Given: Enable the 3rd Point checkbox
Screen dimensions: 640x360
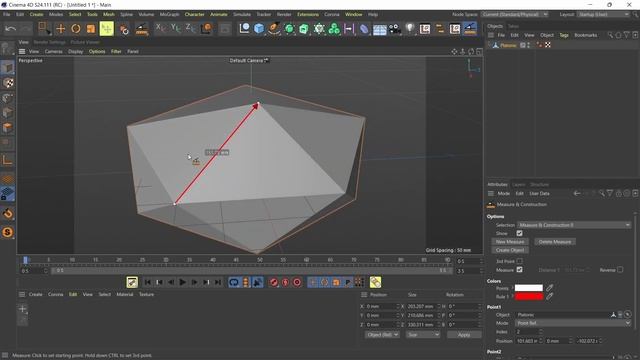Looking at the screenshot, I should tap(519, 261).
